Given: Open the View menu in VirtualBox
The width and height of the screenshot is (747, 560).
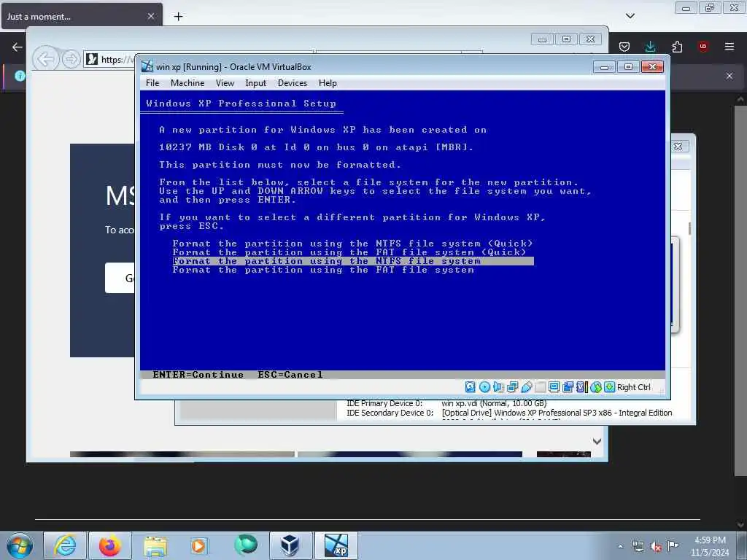Looking at the screenshot, I should pyautogui.click(x=225, y=83).
